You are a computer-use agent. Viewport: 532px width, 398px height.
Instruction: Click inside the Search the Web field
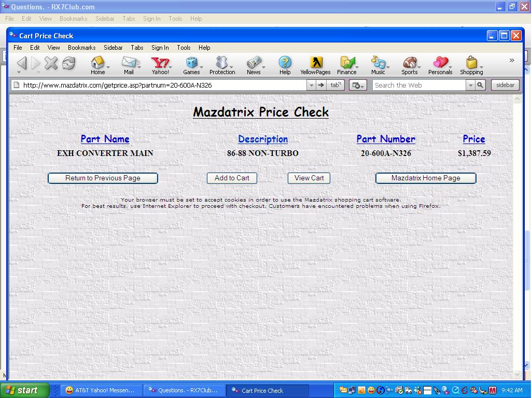click(x=419, y=85)
